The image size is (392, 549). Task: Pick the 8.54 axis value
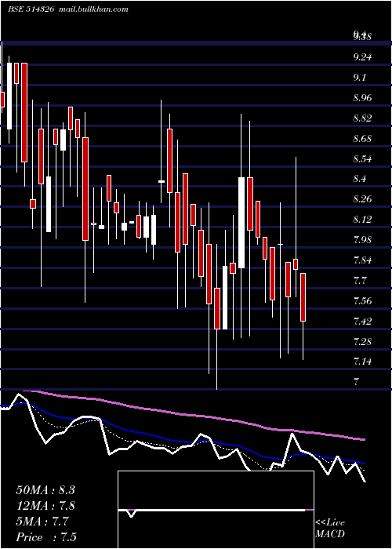tap(362, 159)
